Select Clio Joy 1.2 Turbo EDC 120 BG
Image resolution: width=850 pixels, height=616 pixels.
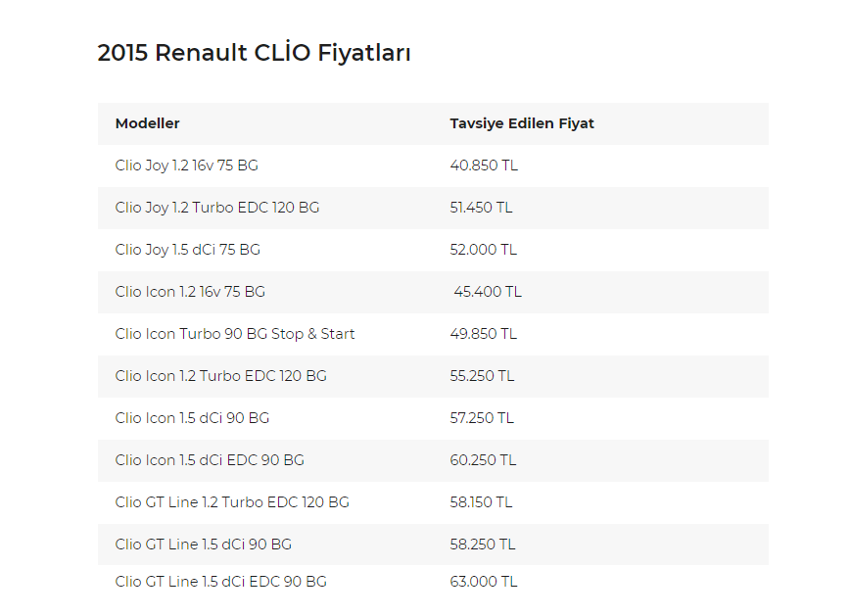pos(216,208)
